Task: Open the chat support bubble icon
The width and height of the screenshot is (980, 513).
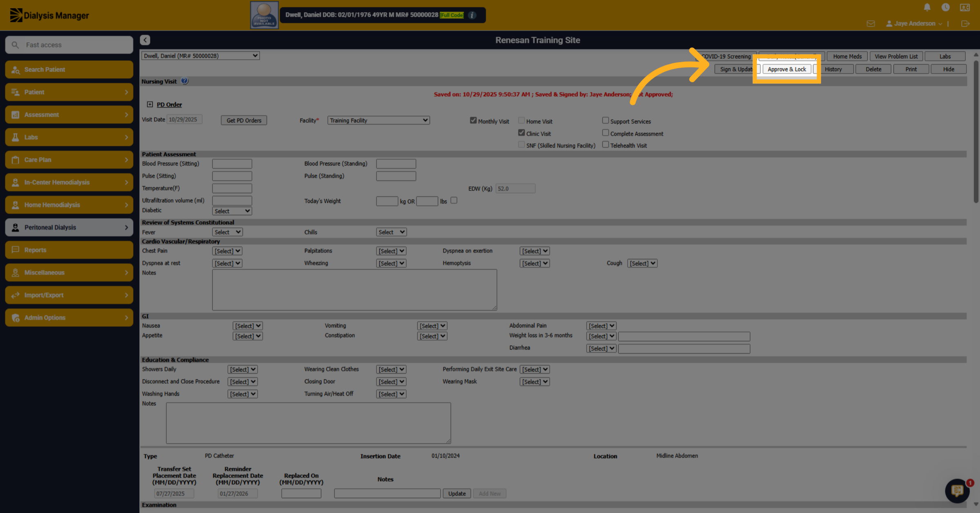Action: [957, 491]
